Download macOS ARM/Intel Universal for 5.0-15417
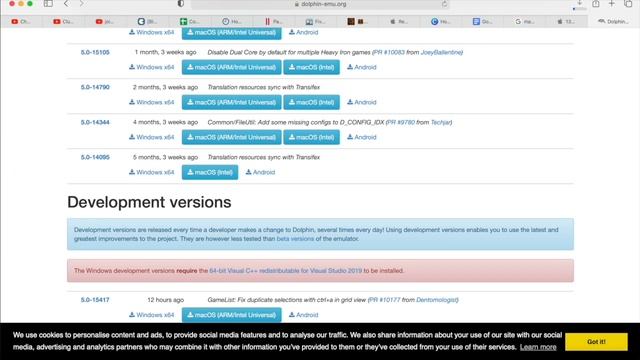The image size is (640, 360). click(231, 315)
